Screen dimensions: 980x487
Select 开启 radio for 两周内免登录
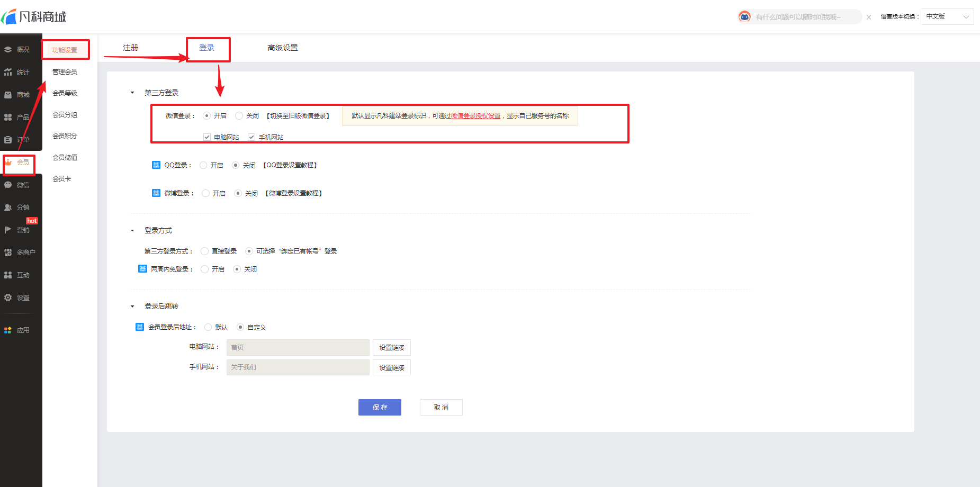pos(204,269)
